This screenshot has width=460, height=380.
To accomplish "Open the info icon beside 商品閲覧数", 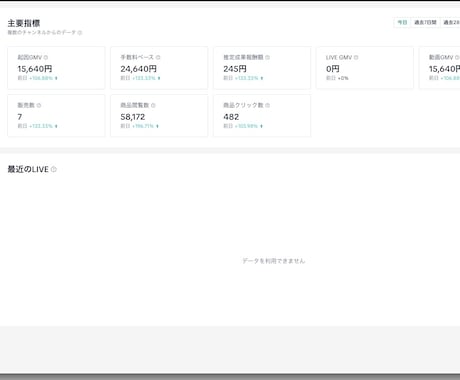I will 153,105.
